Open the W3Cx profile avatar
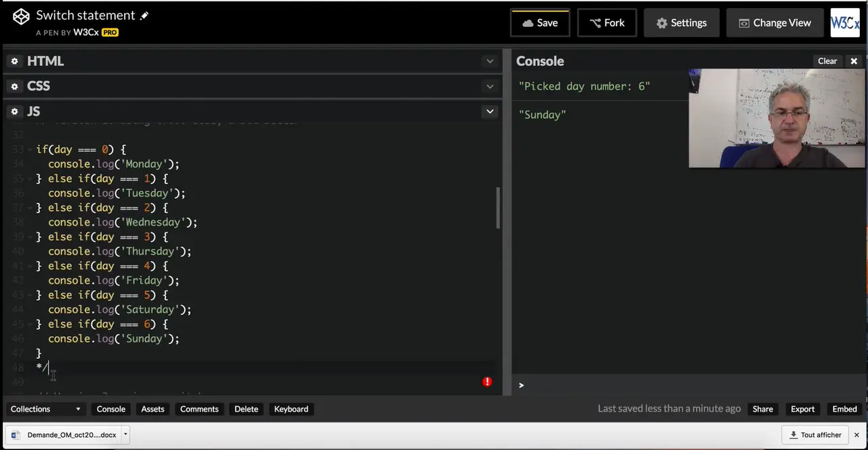 (x=844, y=22)
